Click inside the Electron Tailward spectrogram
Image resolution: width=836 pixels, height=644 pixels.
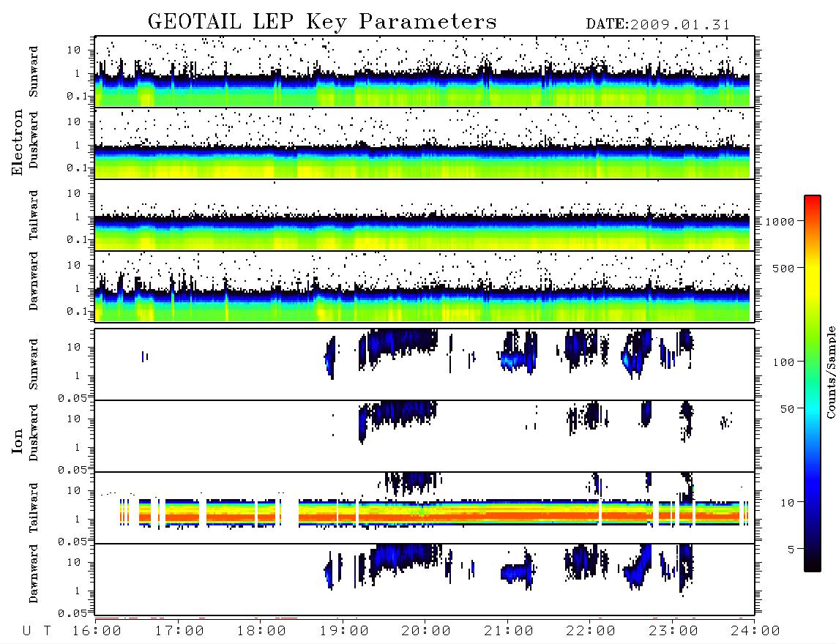[425, 215]
